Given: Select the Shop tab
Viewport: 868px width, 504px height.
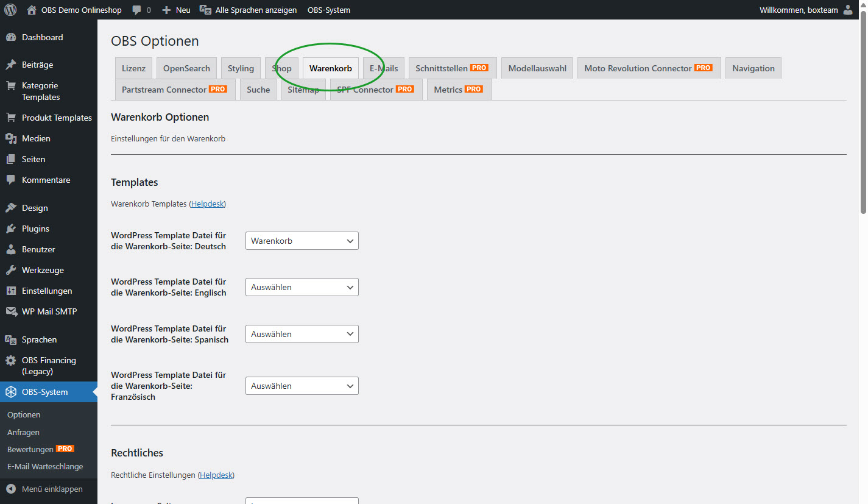Looking at the screenshot, I should click(282, 68).
